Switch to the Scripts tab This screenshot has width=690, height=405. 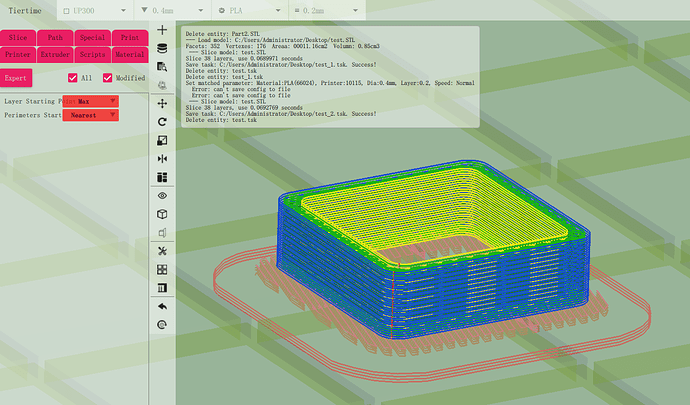tap(92, 55)
